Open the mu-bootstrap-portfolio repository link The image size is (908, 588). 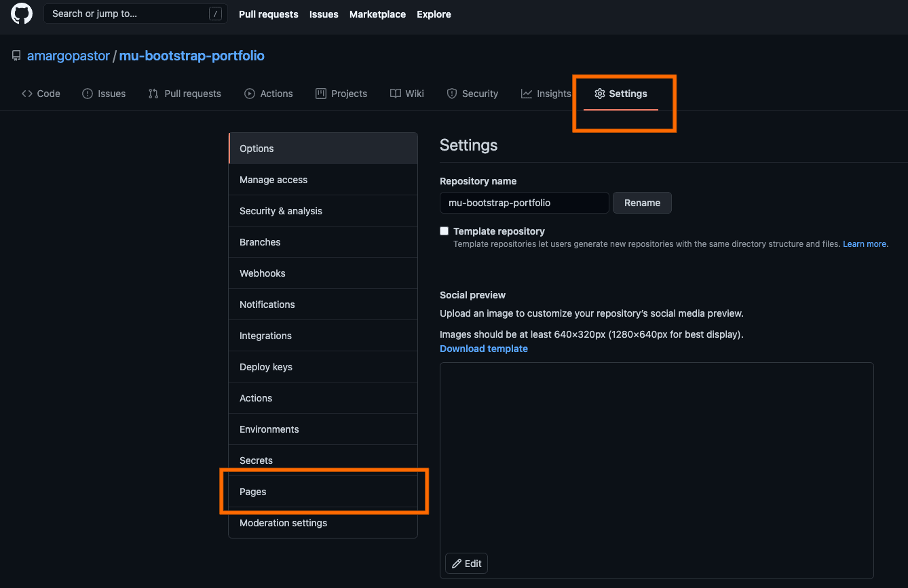[x=192, y=56]
